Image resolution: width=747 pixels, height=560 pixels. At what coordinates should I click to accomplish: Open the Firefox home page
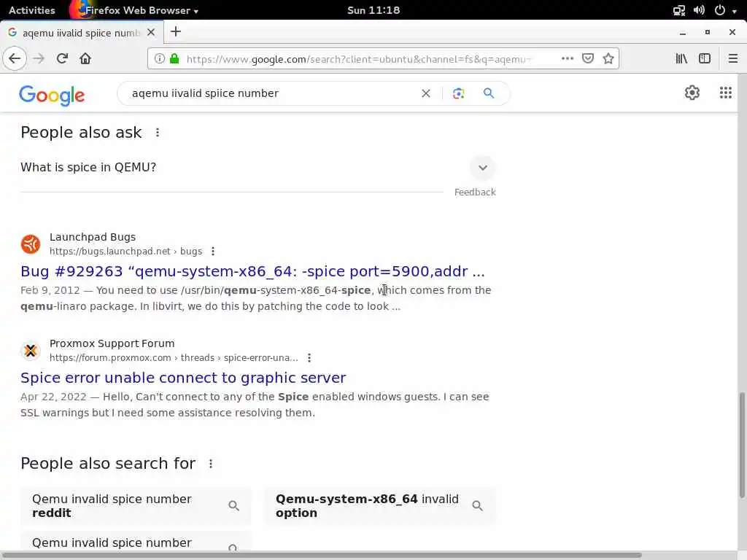tap(85, 58)
